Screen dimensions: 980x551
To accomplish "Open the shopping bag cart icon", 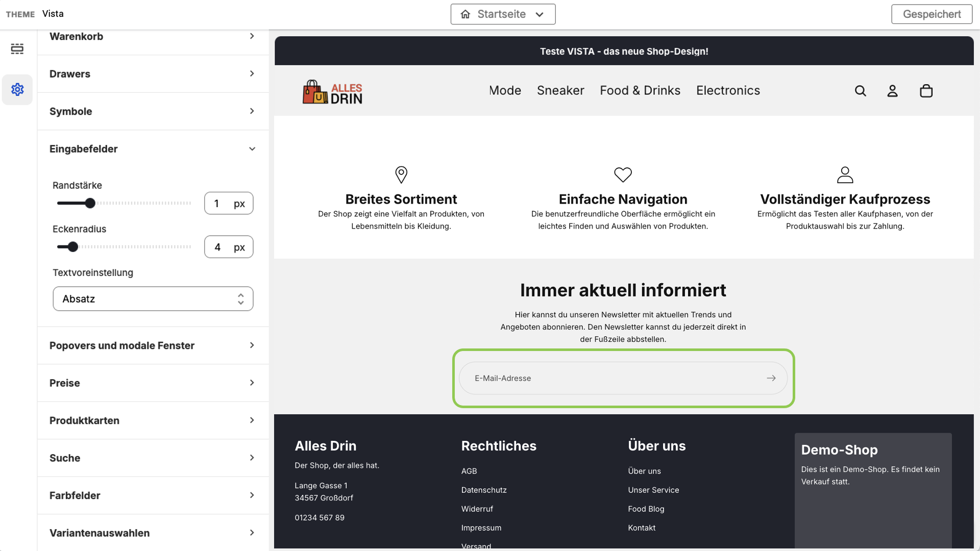I will pyautogui.click(x=926, y=91).
